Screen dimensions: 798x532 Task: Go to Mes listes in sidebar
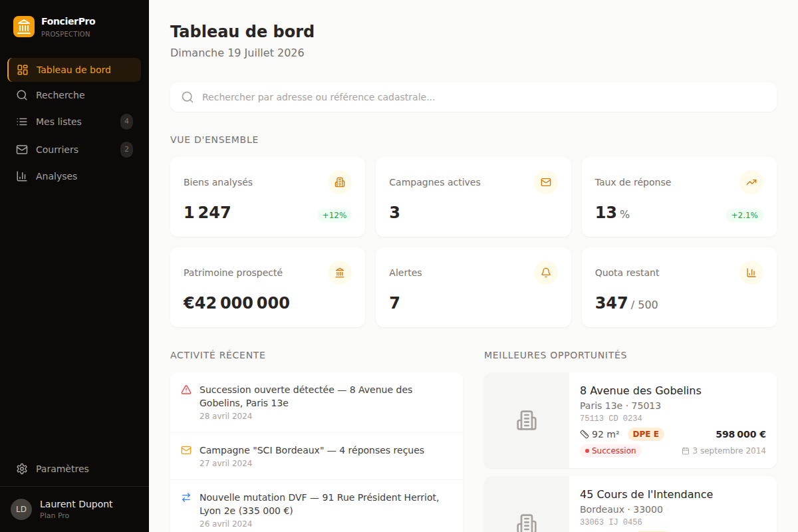(x=74, y=122)
